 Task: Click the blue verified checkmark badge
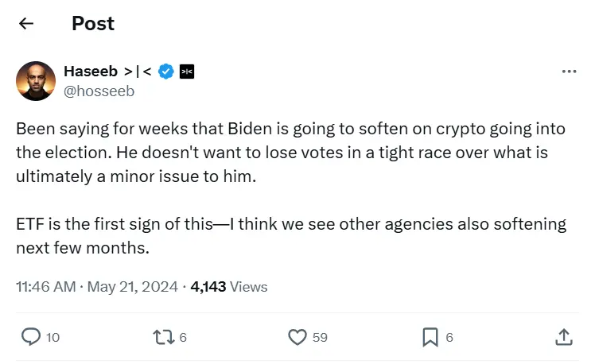click(165, 72)
